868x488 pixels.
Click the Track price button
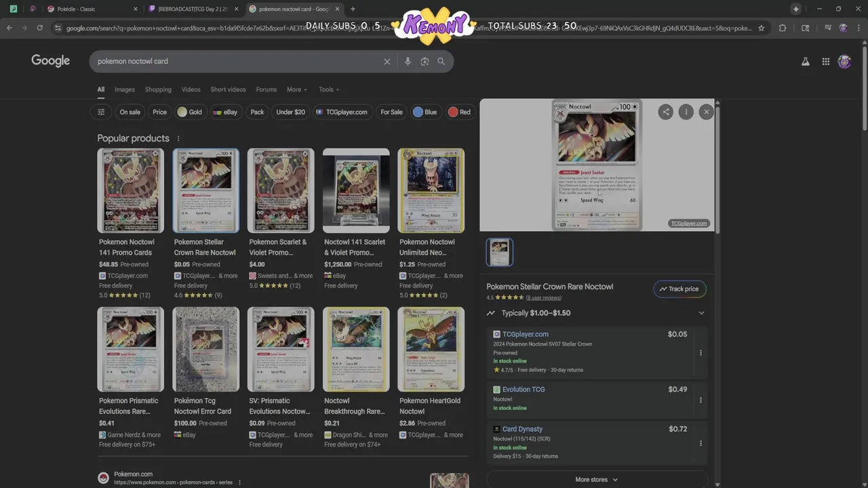(x=680, y=289)
